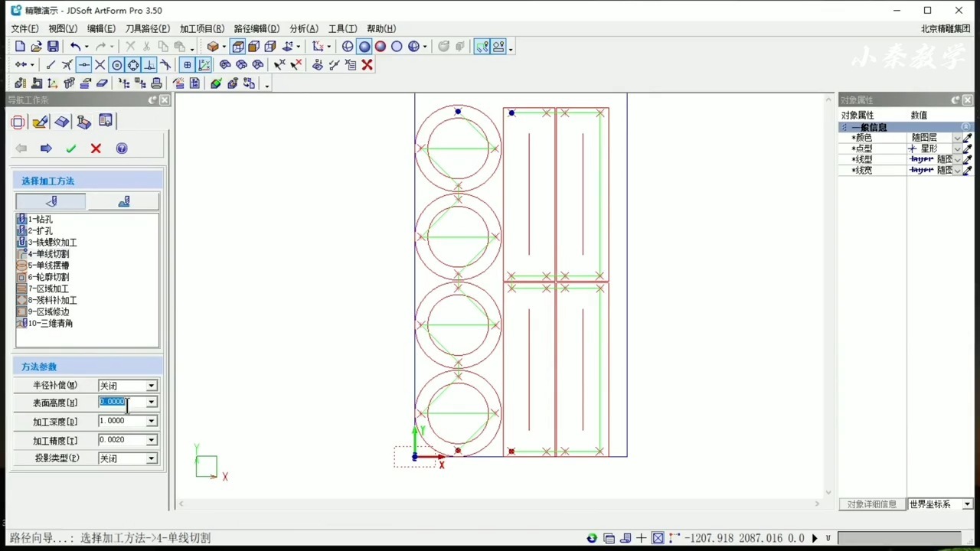Enable circle center snap
Viewport: 980px width, 551px height.
(x=117, y=65)
